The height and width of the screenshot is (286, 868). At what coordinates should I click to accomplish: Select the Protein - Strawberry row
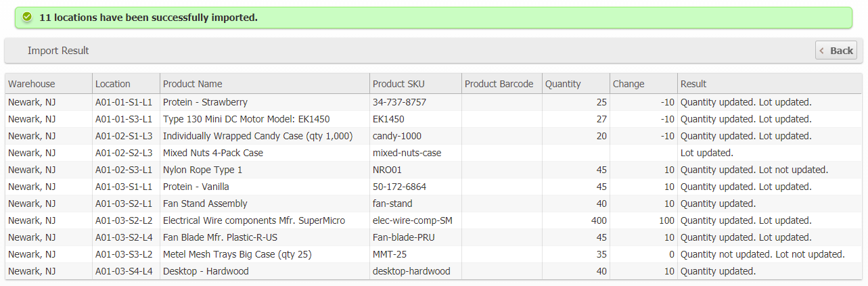pos(205,102)
